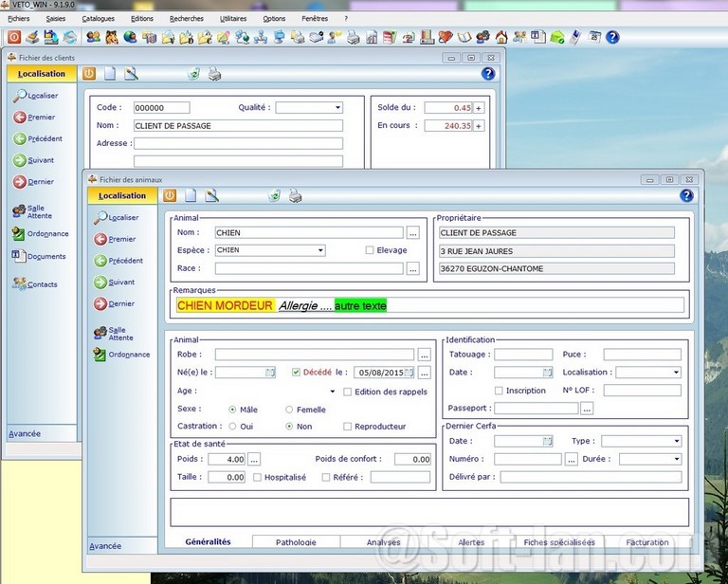Click the printer icon in Fichier des animaux toolbar
Image resolution: width=728 pixels, height=584 pixels.
pyautogui.click(x=296, y=196)
